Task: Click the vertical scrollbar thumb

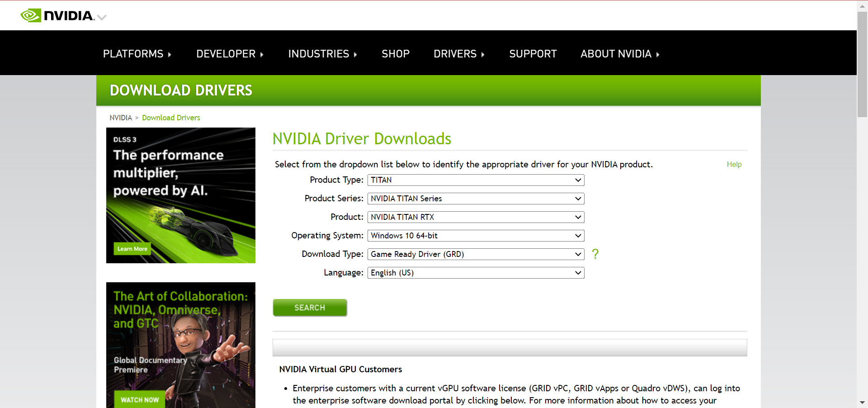Action: [x=862, y=65]
